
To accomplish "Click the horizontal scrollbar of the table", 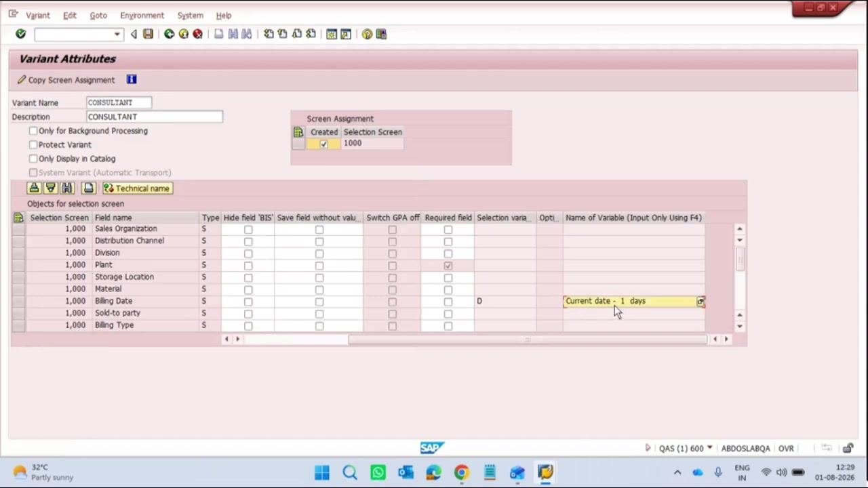I will tap(528, 339).
